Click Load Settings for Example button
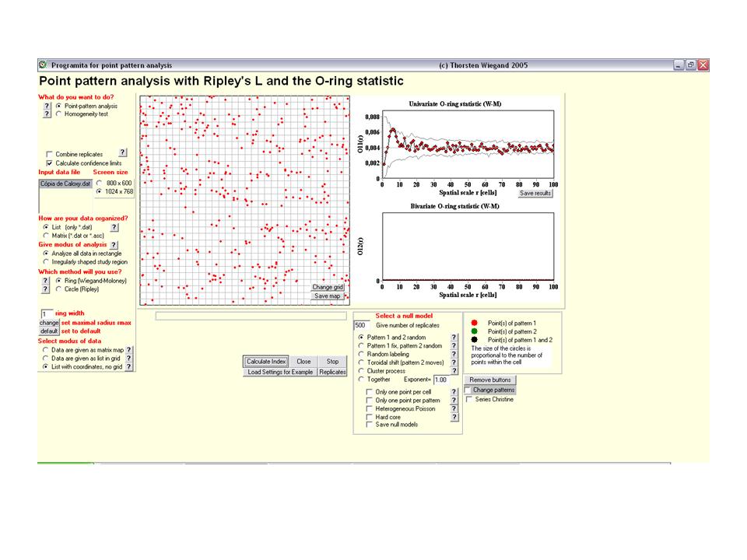The height and width of the screenshot is (560, 747). click(x=279, y=373)
